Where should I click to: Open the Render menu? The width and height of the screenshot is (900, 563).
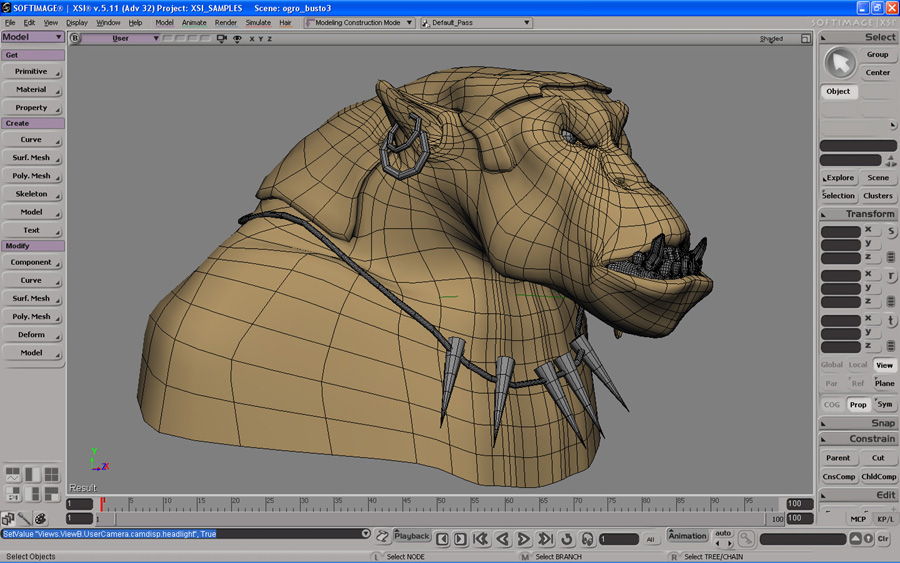[x=226, y=22]
